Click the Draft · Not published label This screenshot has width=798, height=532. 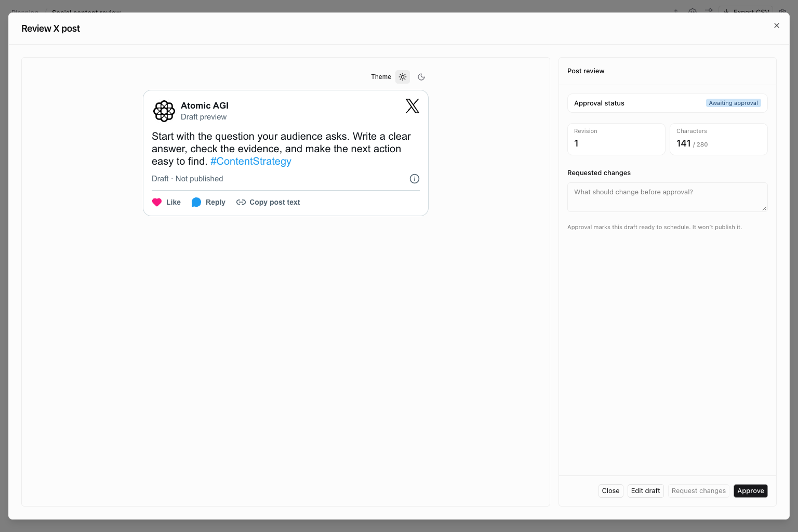pyautogui.click(x=188, y=179)
